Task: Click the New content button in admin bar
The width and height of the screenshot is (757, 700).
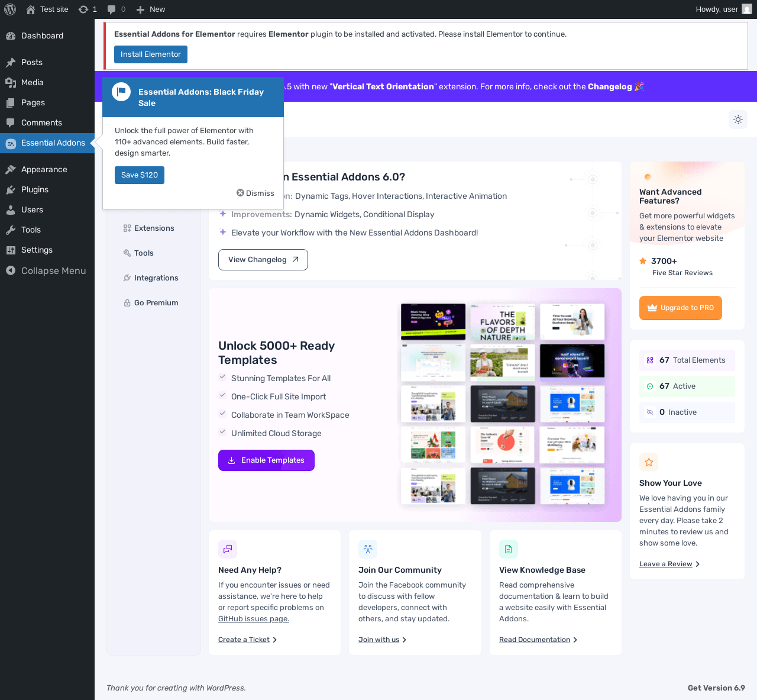Action: pos(151,9)
